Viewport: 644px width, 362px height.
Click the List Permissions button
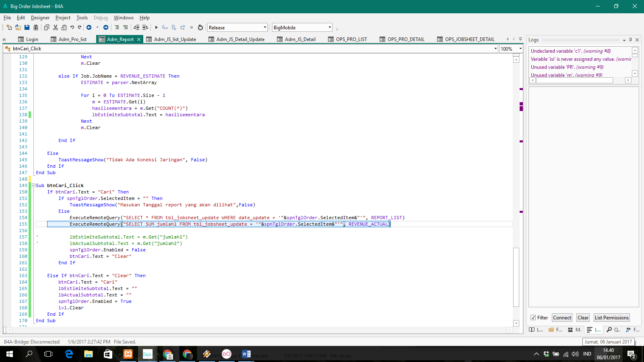[611, 318]
